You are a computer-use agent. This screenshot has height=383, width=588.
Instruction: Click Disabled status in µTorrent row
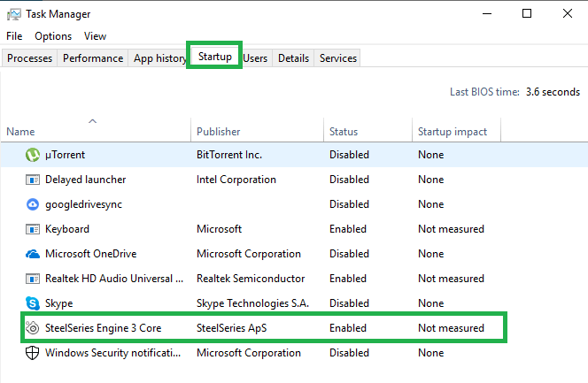(349, 155)
